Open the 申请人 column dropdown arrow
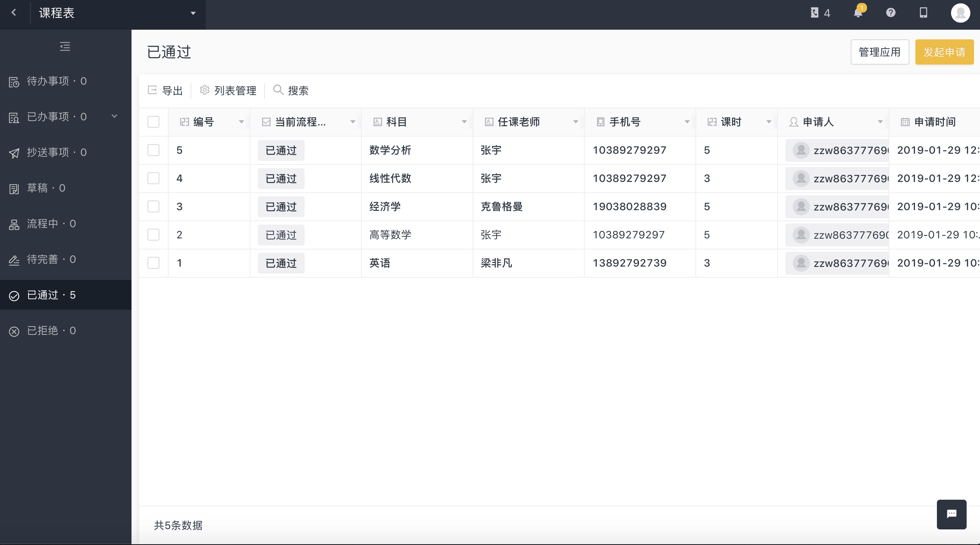 [x=880, y=122]
